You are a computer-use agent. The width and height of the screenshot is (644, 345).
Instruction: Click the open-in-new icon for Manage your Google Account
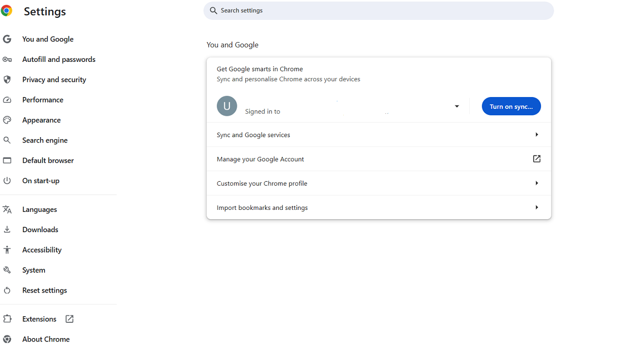pos(537,159)
